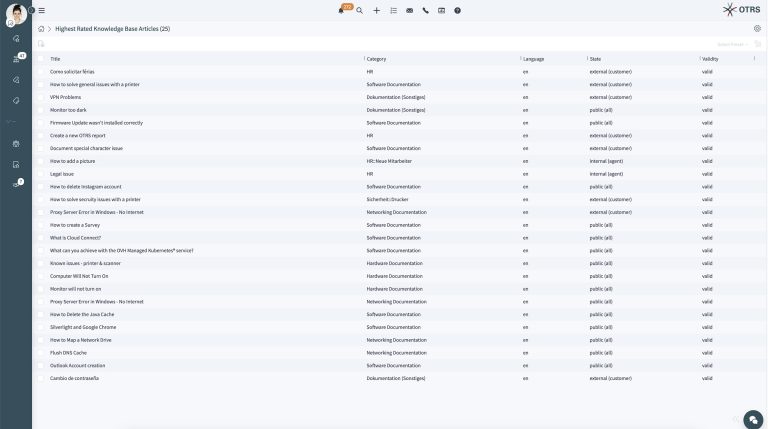
Task: Open the notifications bell icon
Action: click(342, 10)
